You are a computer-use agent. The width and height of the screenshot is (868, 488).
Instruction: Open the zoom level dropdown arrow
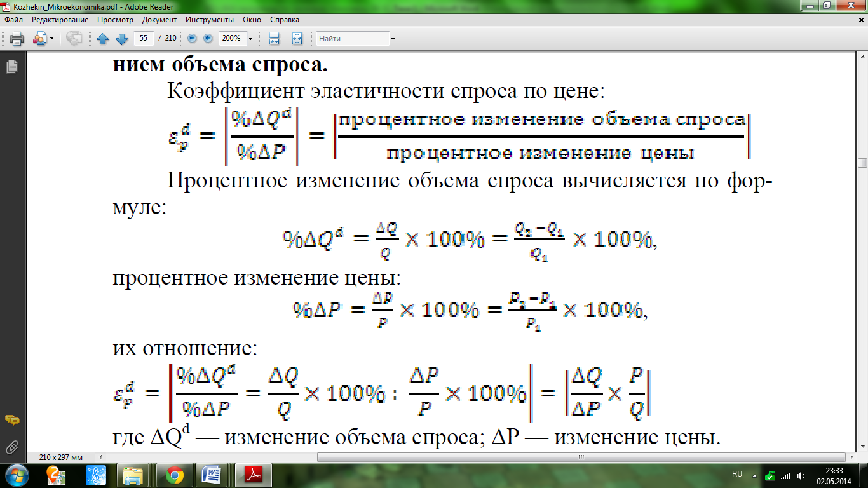(x=250, y=39)
